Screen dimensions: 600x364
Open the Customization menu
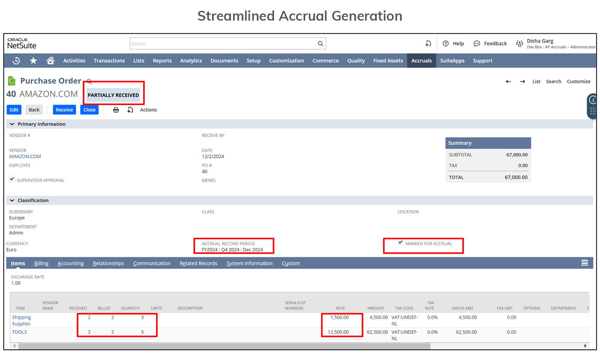[x=286, y=61]
